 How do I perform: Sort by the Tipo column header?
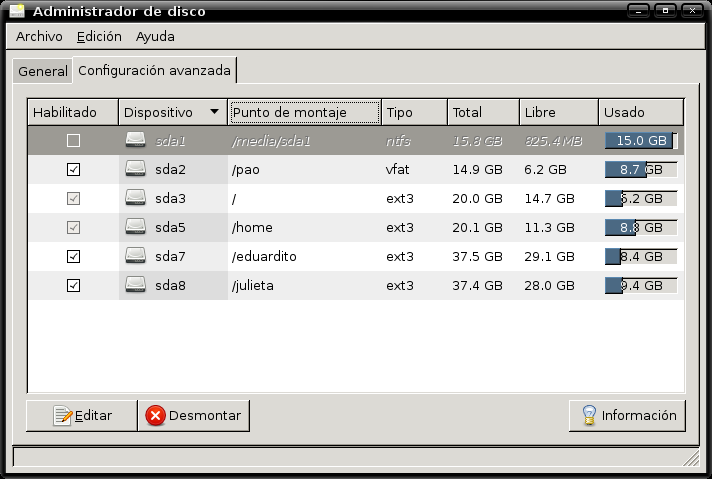(x=412, y=113)
